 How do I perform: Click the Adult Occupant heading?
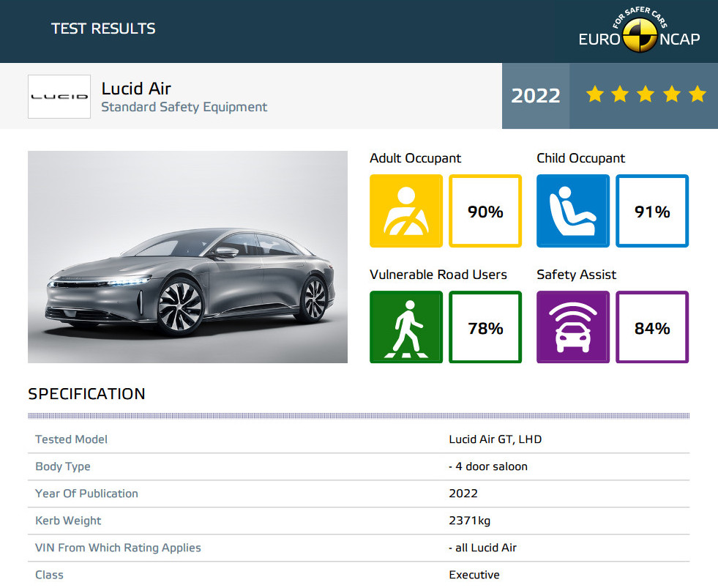tap(415, 158)
